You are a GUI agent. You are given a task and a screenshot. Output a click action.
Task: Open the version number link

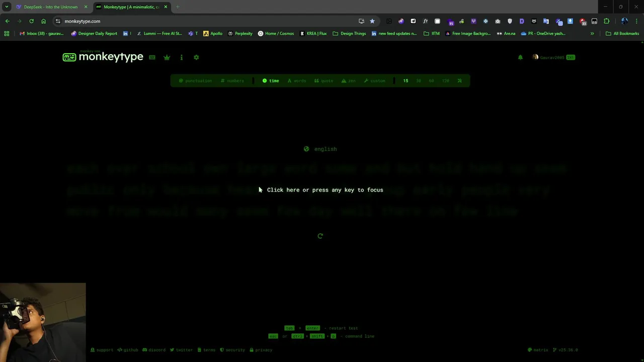(x=566, y=350)
